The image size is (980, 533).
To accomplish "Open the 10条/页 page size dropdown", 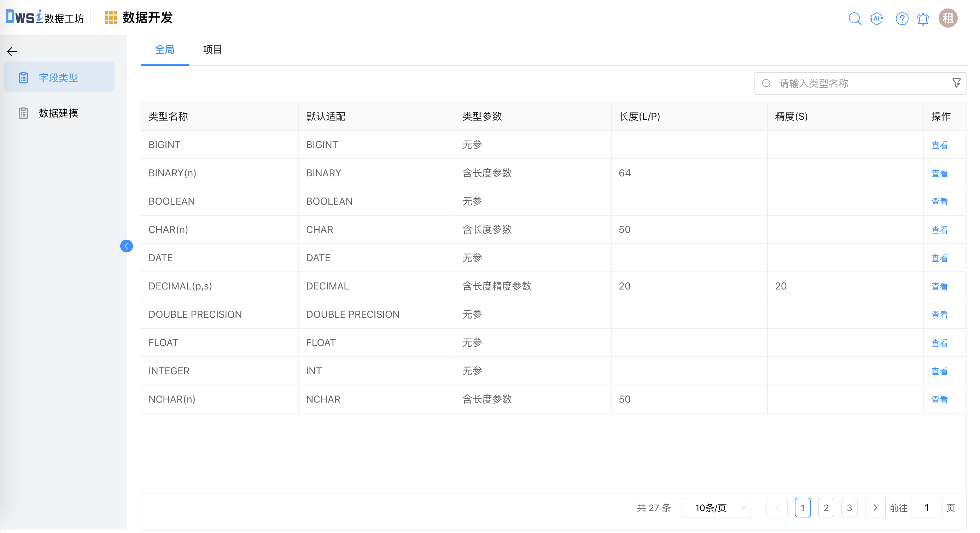I will click(x=716, y=508).
